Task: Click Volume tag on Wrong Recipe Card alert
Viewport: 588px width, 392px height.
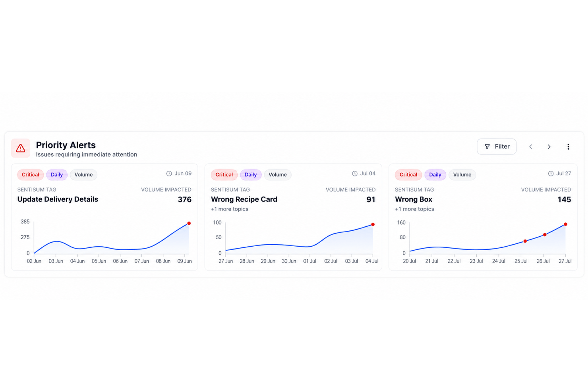Action: click(x=278, y=175)
